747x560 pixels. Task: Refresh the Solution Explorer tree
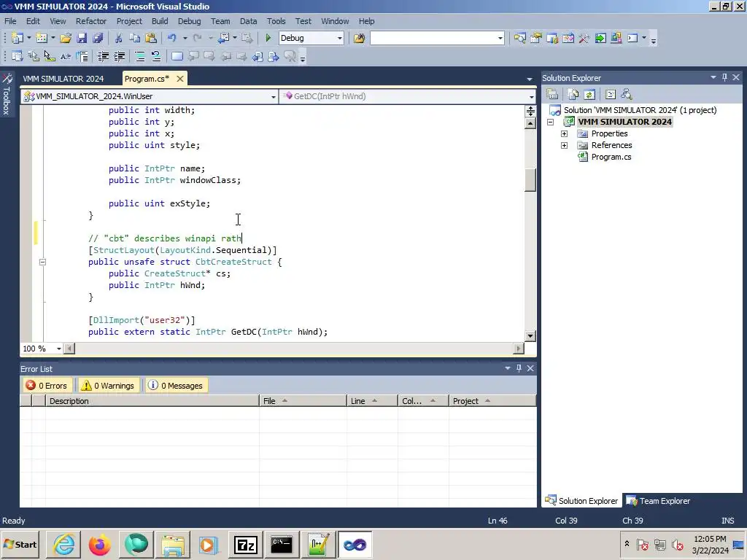(x=589, y=94)
